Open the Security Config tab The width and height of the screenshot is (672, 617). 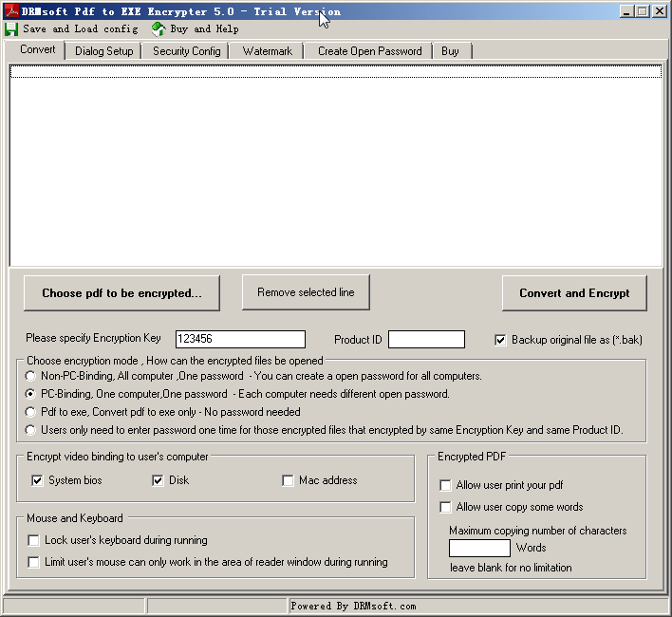186,51
